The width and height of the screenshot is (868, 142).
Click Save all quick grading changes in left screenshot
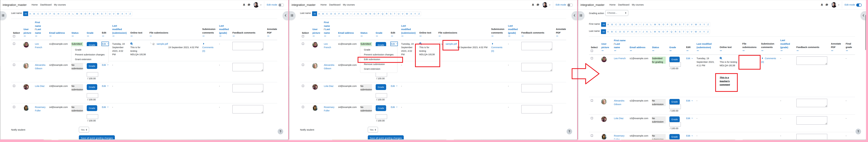tap(97, 138)
